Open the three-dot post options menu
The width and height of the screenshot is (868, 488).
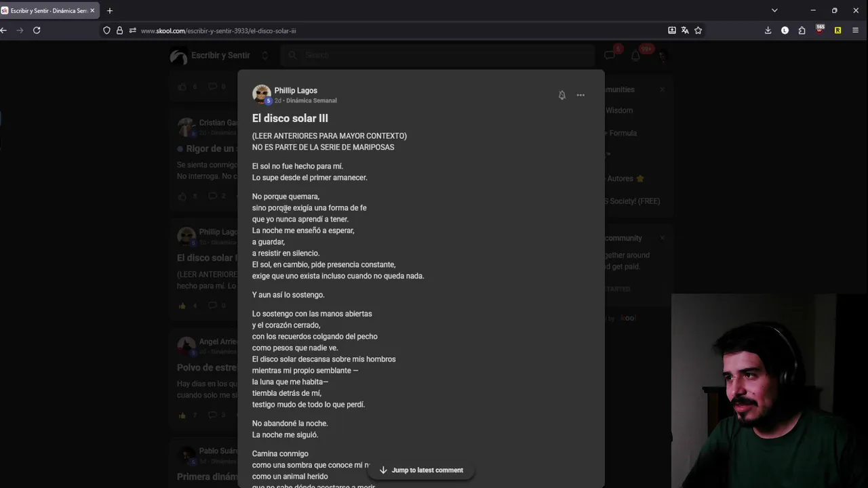point(580,96)
